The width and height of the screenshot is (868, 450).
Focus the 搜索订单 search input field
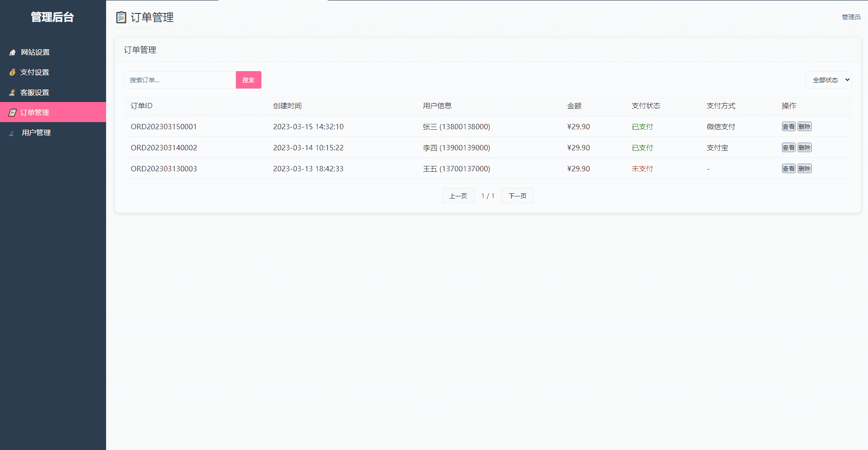(180, 80)
